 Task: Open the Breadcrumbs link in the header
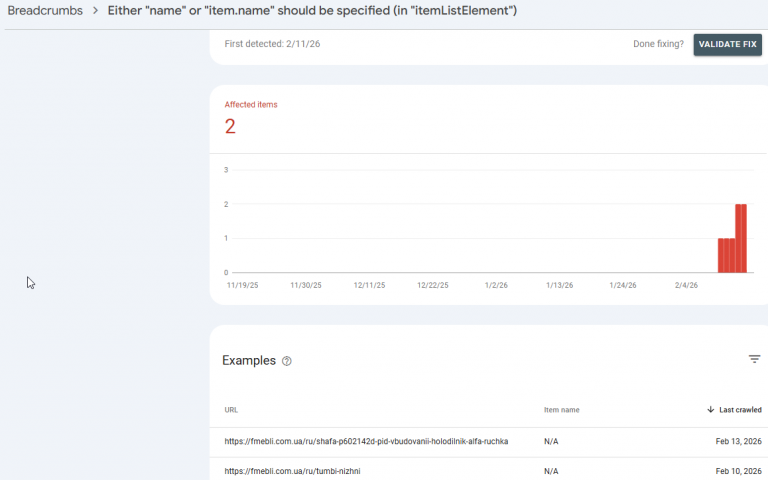(45, 11)
